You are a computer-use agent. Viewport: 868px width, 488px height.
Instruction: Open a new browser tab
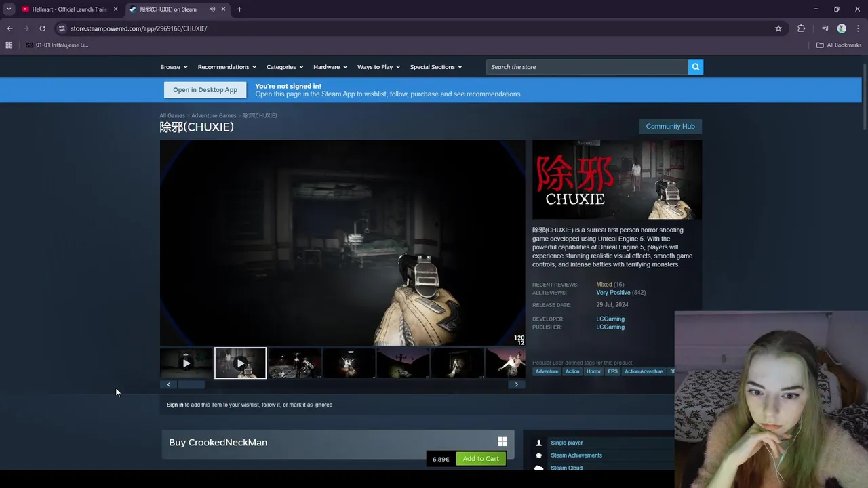tap(239, 9)
